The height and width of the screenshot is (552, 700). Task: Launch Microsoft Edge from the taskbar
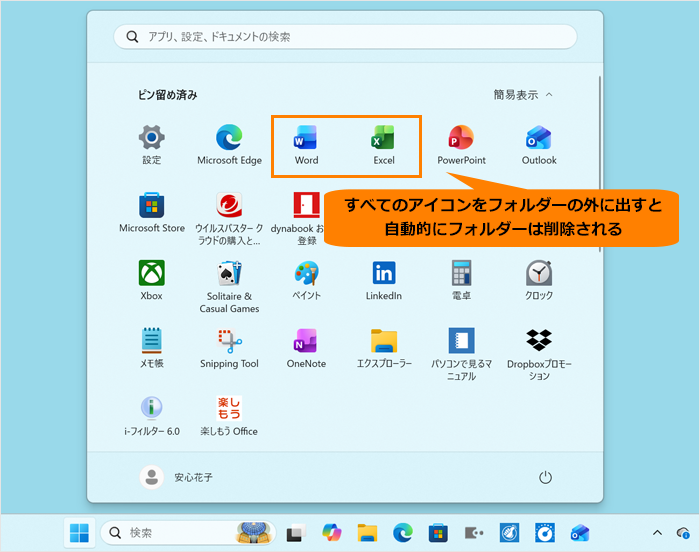pyautogui.click(x=403, y=533)
